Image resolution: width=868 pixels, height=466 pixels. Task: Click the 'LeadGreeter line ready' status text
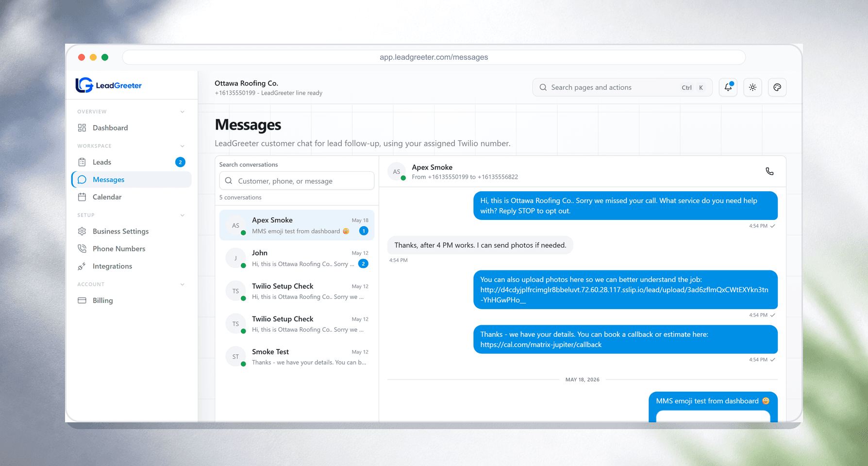292,93
